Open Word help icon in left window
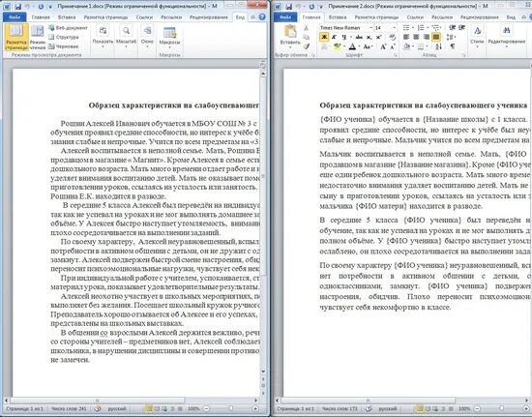This screenshot has height=417, width=532. pyautogui.click(x=262, y=17)
